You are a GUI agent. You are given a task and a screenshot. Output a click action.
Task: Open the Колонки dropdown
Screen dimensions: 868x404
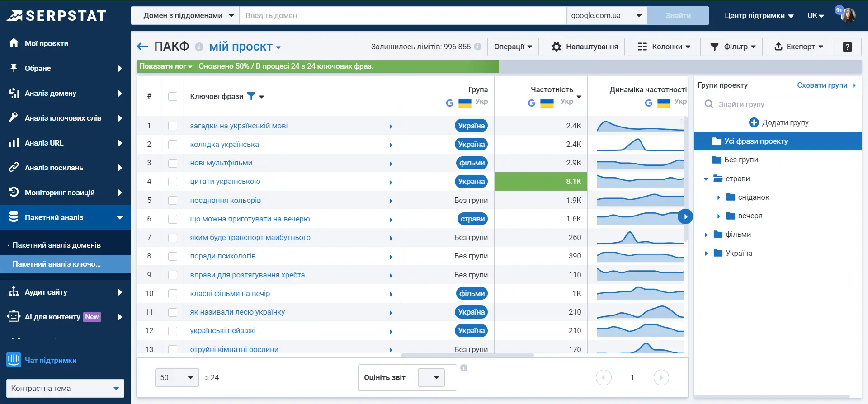(663, 47)
